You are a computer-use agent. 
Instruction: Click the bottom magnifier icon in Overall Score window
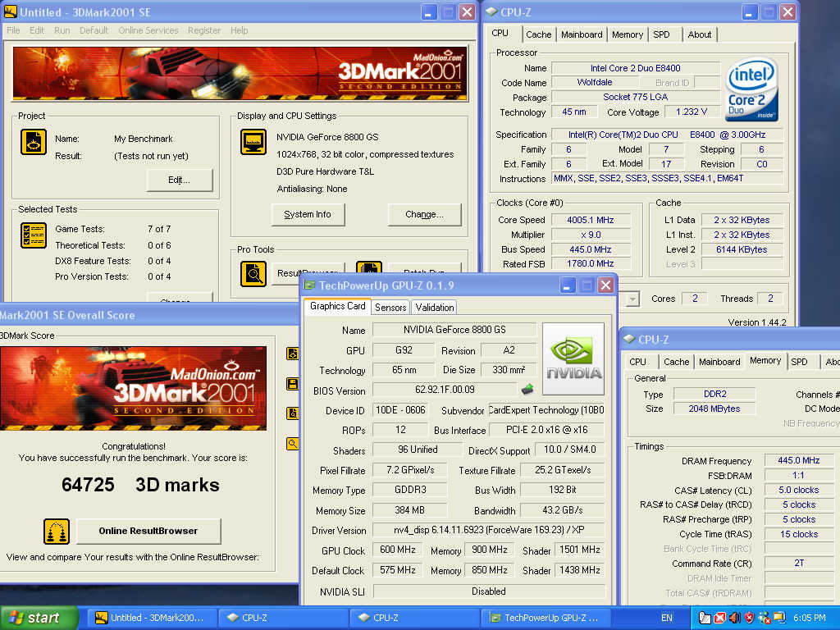point(293,444)
